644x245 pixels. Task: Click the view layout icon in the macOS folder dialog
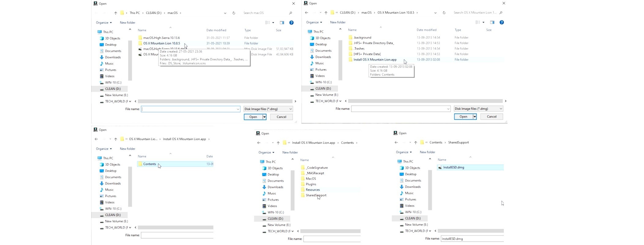[x=268, y=23]
